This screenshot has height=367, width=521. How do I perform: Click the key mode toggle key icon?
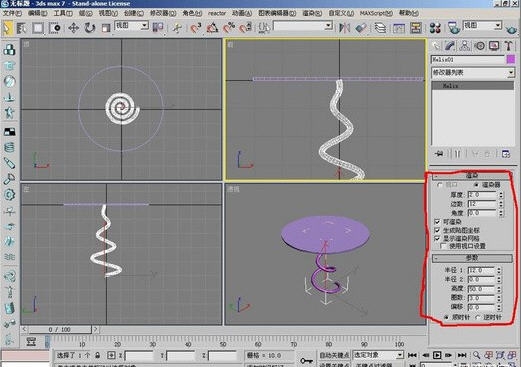tap(306, 360)
